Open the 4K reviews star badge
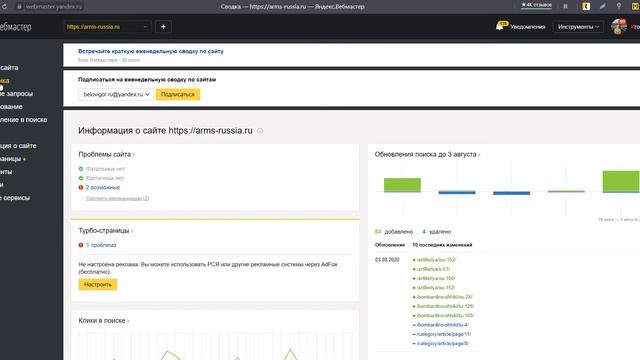 [x=537, y=5]
